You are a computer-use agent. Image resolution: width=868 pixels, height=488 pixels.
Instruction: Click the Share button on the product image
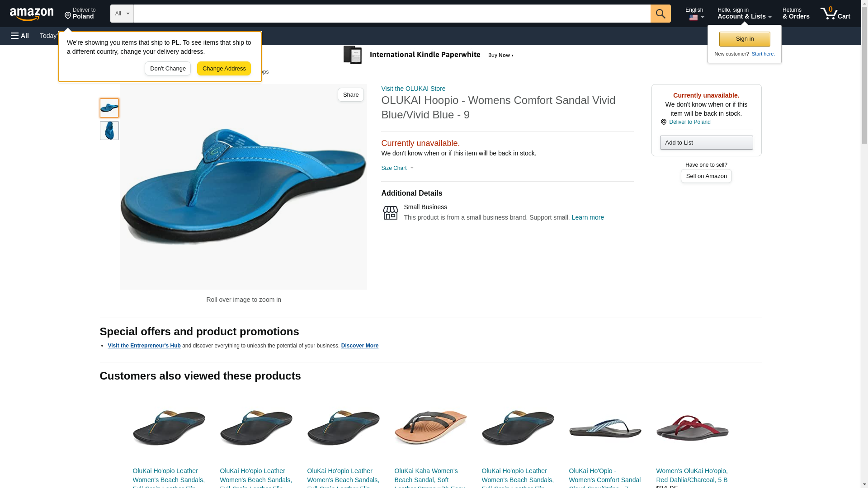tap(350, 94)
